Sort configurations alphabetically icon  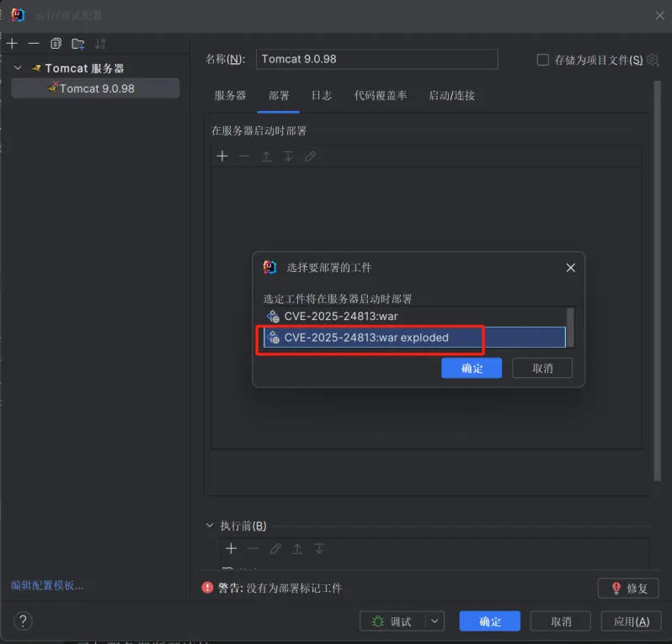(x=100, y=43)
